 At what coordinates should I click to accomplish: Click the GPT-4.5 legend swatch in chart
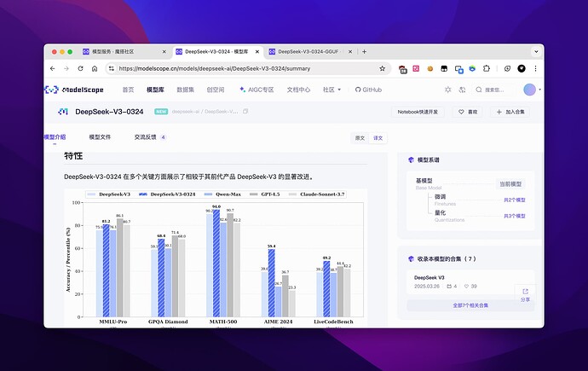click(253, 194)
